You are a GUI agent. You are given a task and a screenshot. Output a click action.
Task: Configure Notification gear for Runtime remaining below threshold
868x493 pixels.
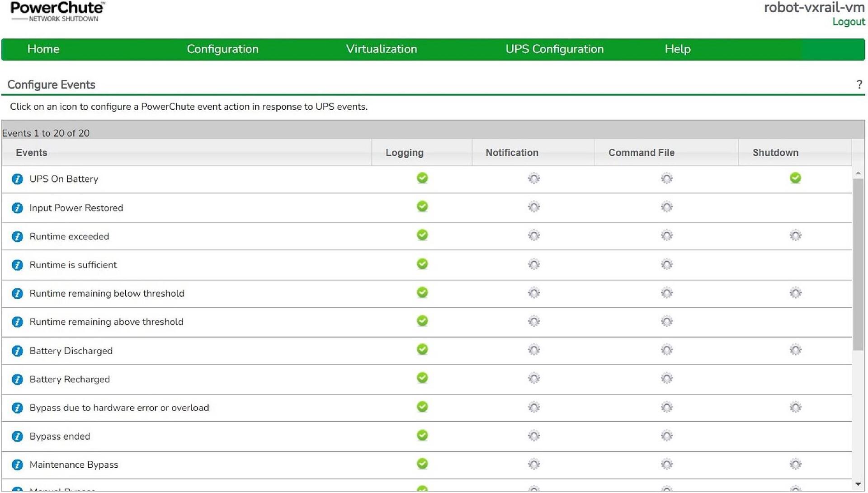pos(534,293)
